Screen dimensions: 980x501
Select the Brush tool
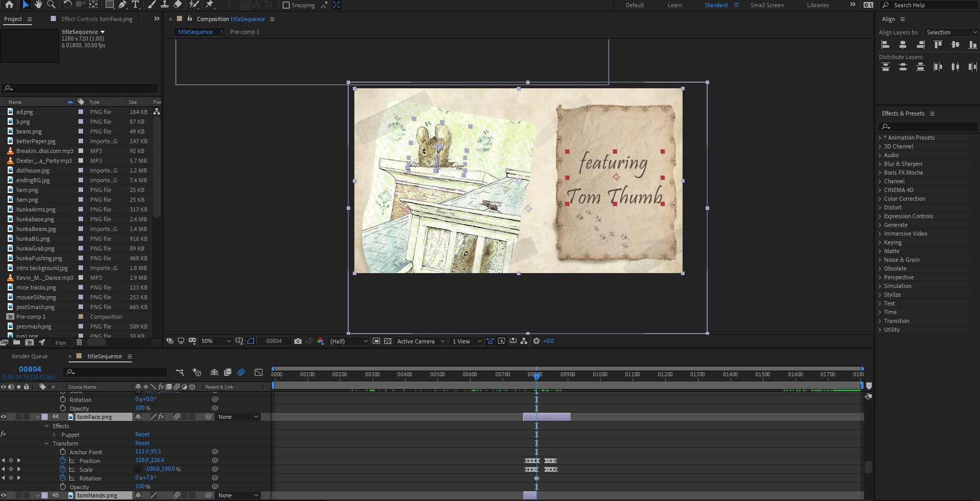pos(151,5)
